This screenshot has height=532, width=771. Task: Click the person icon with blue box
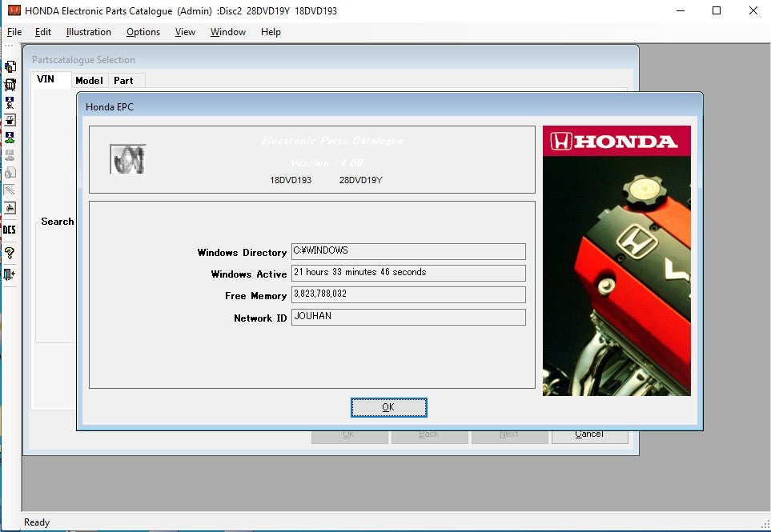pos(10,102)
